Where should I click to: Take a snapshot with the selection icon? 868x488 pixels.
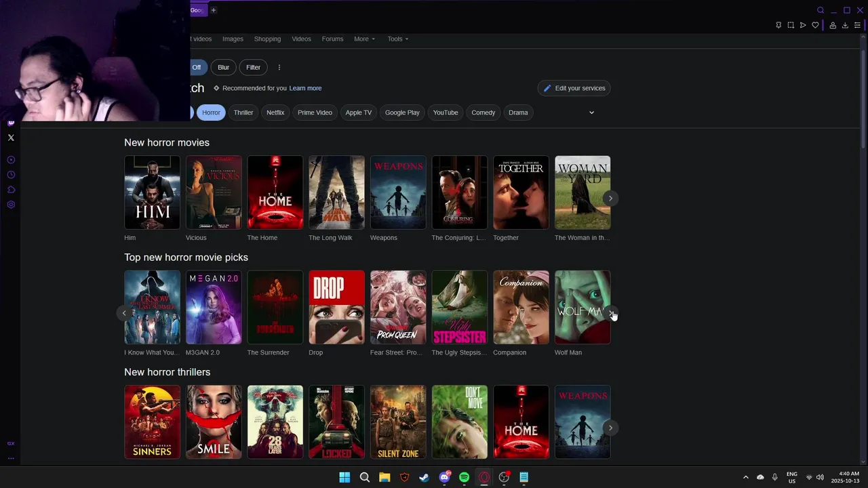pyautogui.click(x=791, y=25)
